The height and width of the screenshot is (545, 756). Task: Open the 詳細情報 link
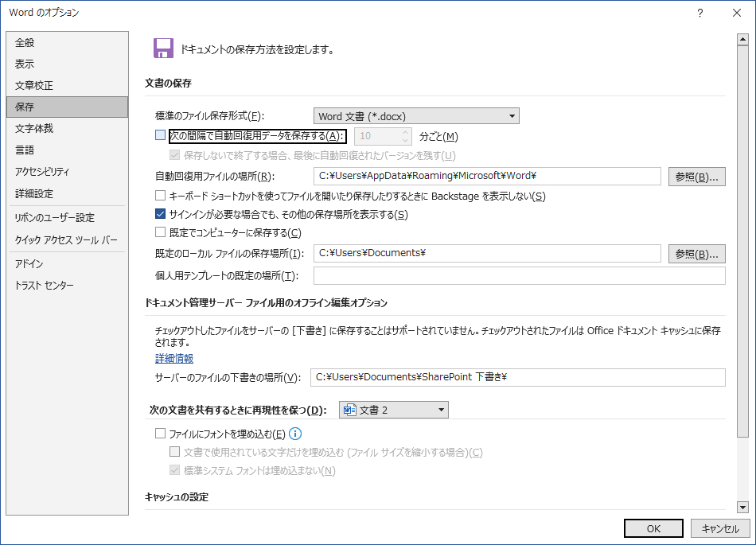pos(174,359)
